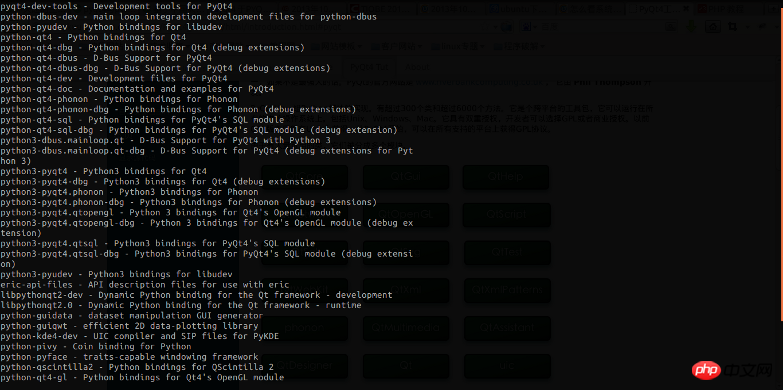Select the PyQt4 Tut page tab
Screen dimensions: 783x390
(370, 67)
